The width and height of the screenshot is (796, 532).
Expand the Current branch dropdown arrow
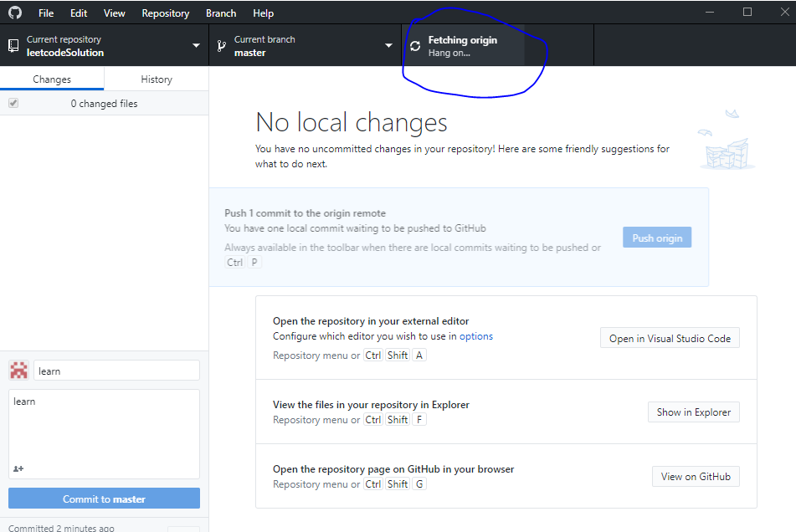pos(389,46)
